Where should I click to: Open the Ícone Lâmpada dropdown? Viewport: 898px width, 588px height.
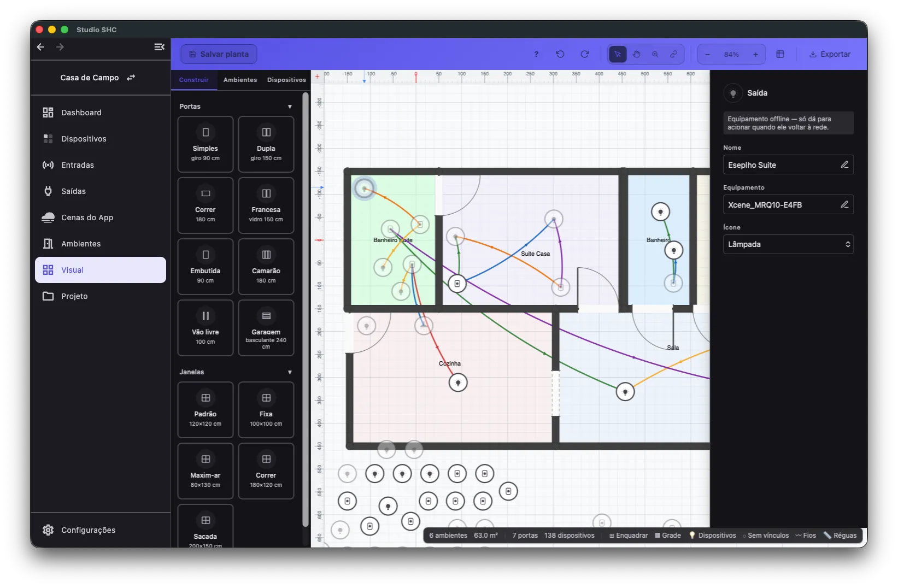point(788,244)
